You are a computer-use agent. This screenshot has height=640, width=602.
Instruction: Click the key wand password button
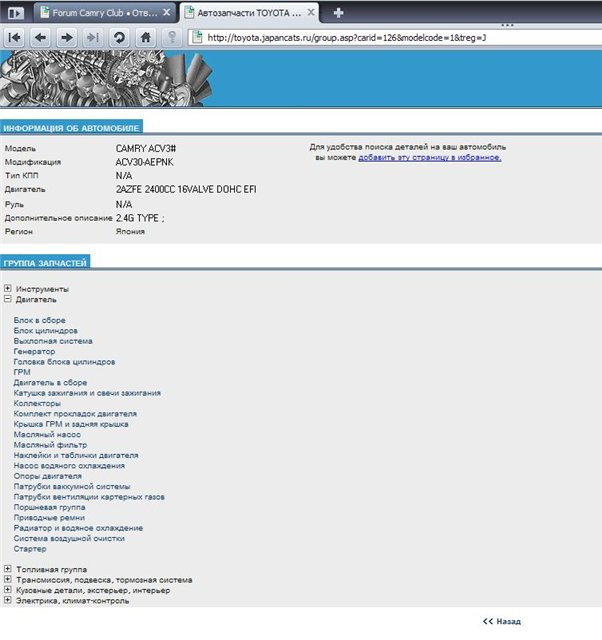(172, 38)
